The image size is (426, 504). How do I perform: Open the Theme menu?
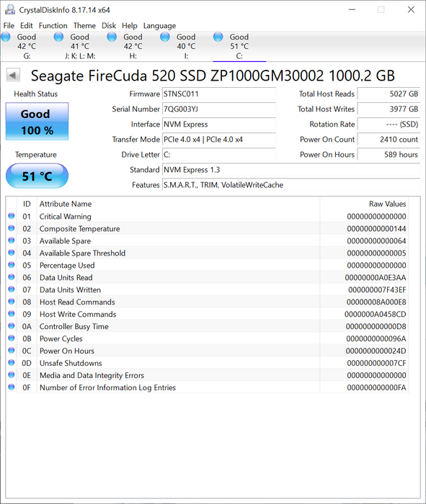pyautogui.click(x=84, y=26)
